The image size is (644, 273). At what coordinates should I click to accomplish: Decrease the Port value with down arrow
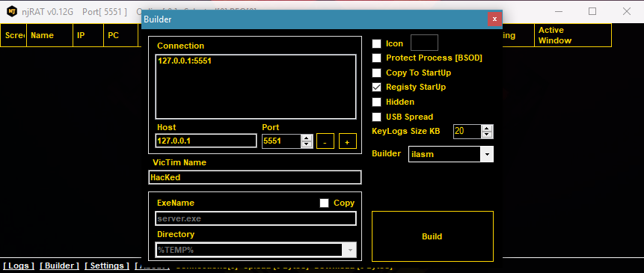pyautogui.click(x=307, y=144)
